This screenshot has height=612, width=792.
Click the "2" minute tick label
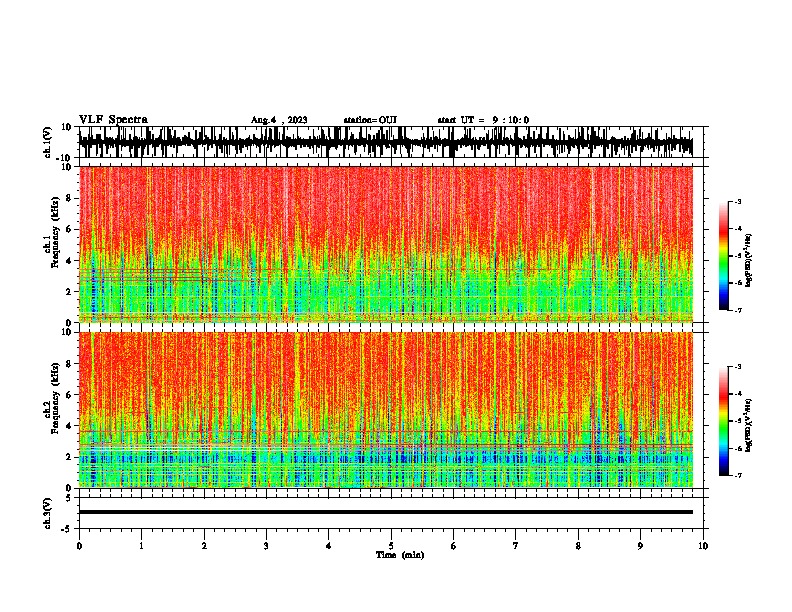click(204, 546)
